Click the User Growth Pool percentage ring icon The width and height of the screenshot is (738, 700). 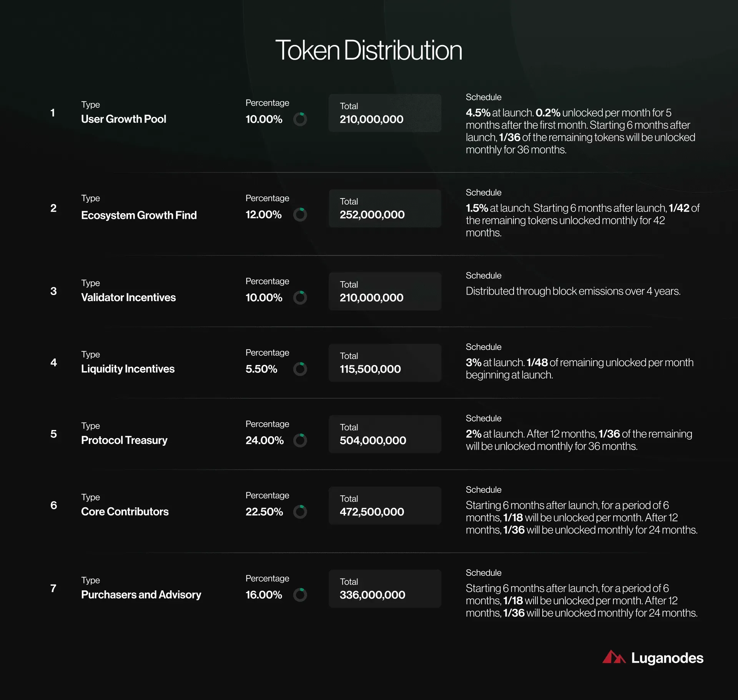[x=300, y=119]
